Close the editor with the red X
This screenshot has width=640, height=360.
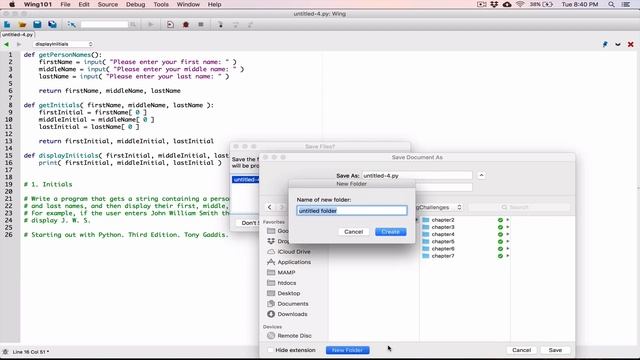point(631,44)
